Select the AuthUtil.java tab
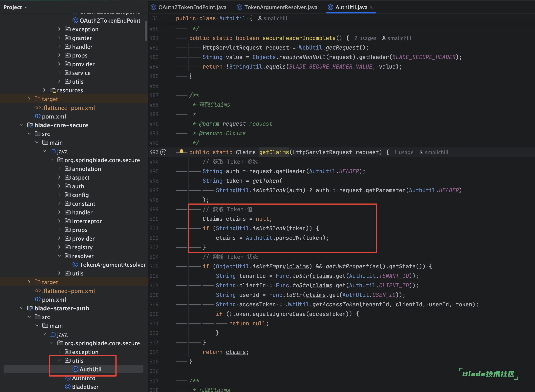 pyautogui.click(x=351, y=7)
